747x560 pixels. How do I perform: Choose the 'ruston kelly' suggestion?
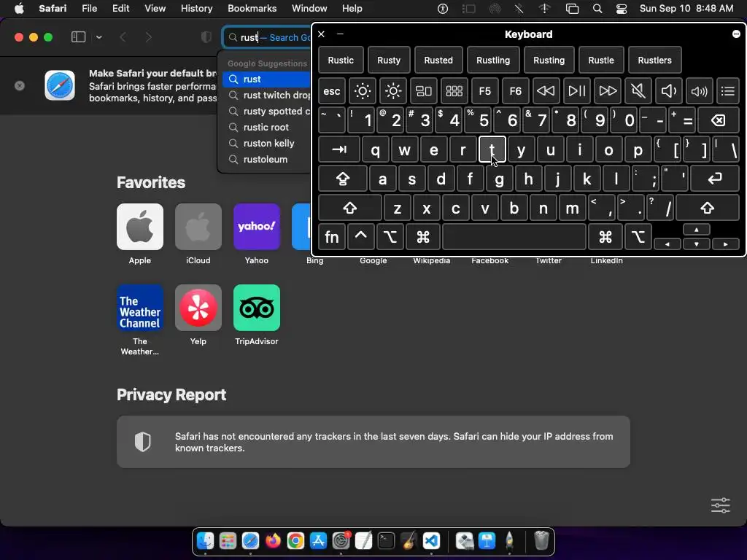(267, 144)
